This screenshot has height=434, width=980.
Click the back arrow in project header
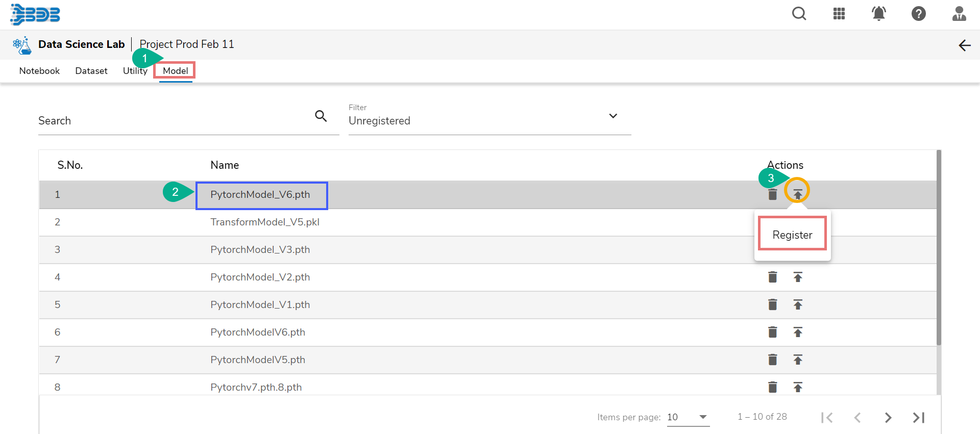click(964, 45)
